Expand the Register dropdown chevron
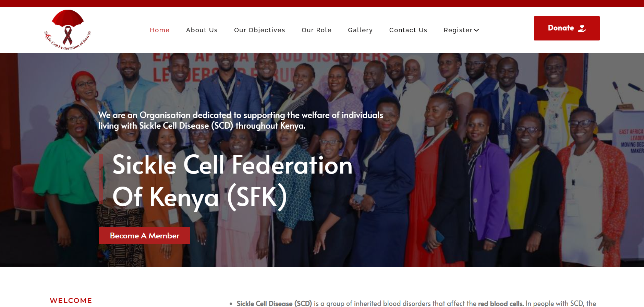 tap(476, 30)
